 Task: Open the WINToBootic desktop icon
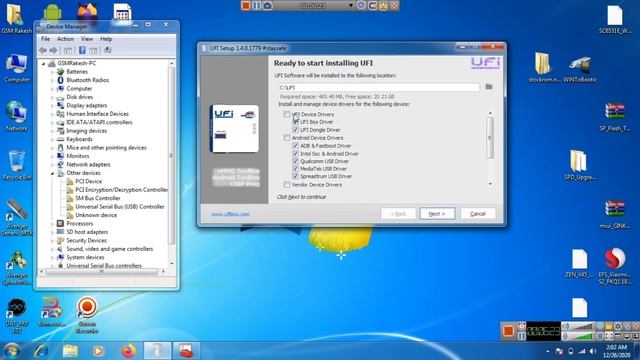pos(580,68)
